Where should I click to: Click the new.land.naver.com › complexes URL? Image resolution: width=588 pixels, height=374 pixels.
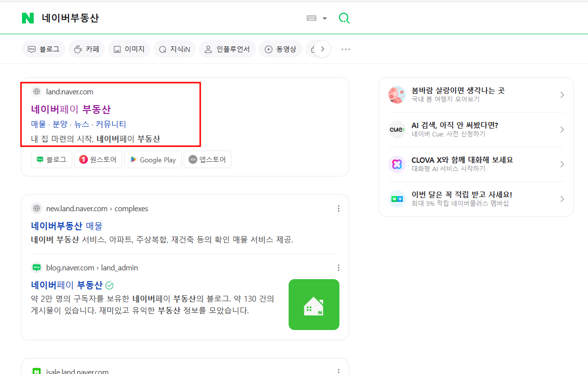[x=97, y=208]
